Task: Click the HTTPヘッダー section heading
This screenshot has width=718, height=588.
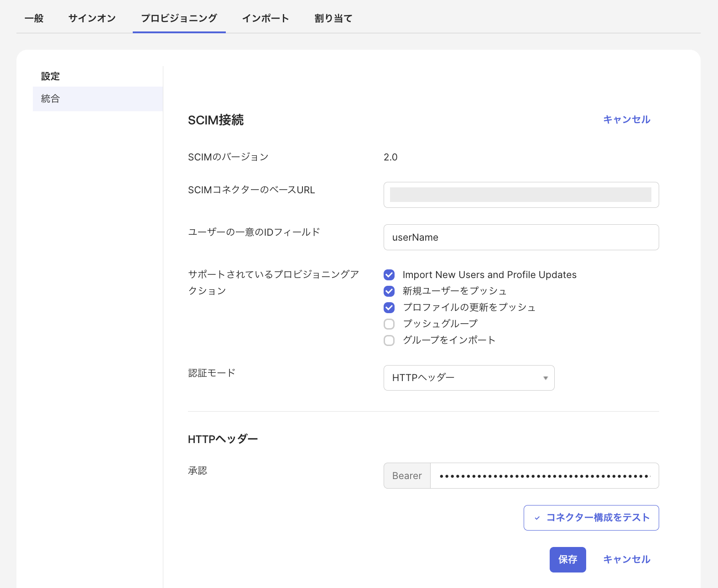Action: coord(223,439)
